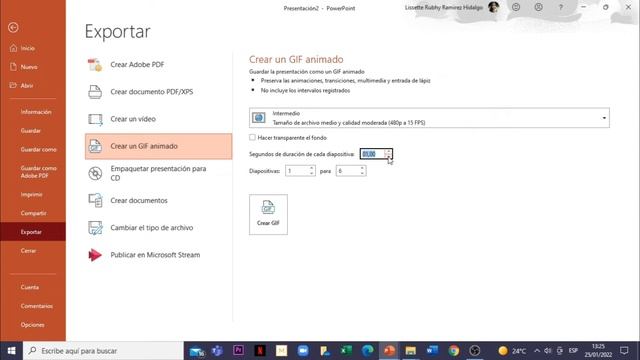Click the Crear GIF button

coord(268,214)
